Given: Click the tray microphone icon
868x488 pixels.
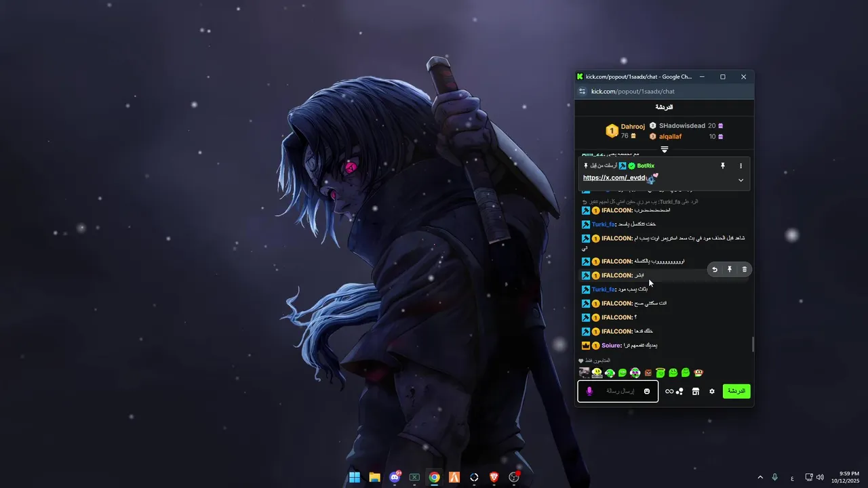Looking at the screenshot, I should [775, 477].
